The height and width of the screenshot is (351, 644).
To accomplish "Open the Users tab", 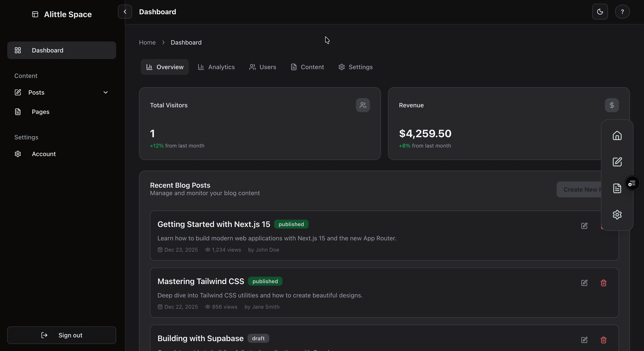I will tap(263, 67).
